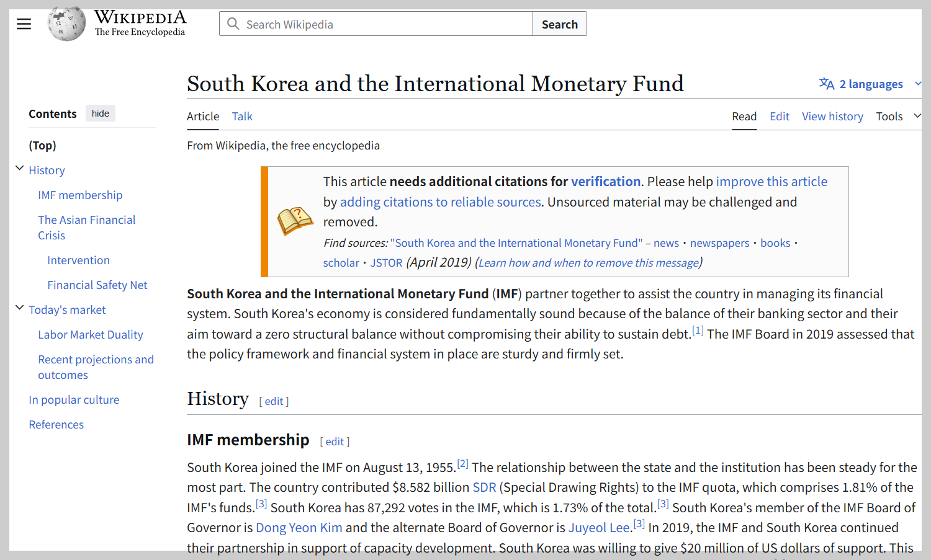The height and width of the screenshot is (560, 931).
Task: Select the Edit tab
Action: point(780,116)
